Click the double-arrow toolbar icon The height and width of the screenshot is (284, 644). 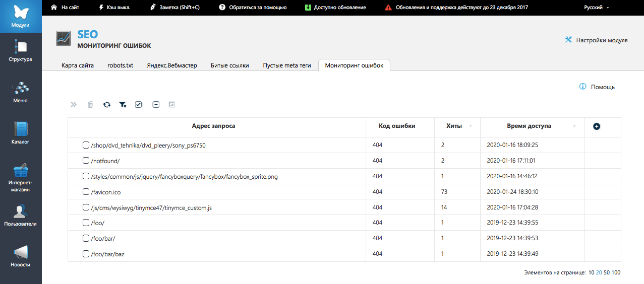click(74, 104)
